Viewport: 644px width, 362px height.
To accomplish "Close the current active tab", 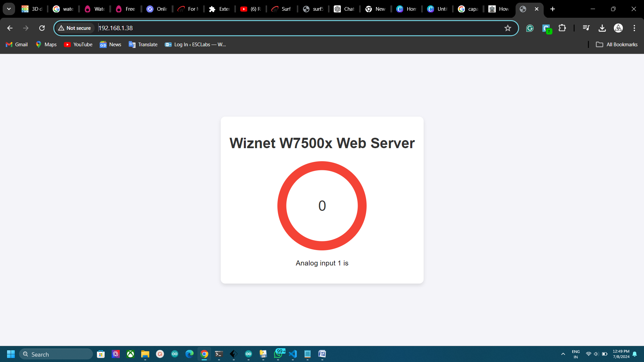I will coord(537,9).
